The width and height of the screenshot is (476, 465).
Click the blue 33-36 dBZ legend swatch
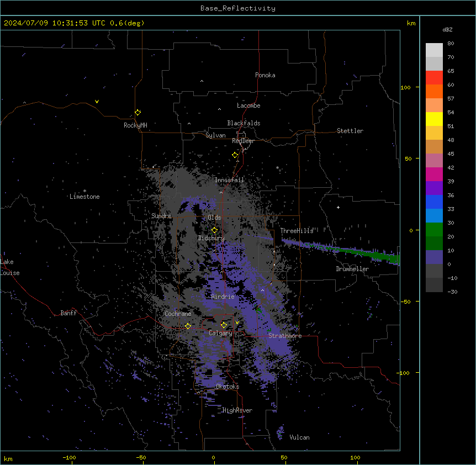pos(434,202)
